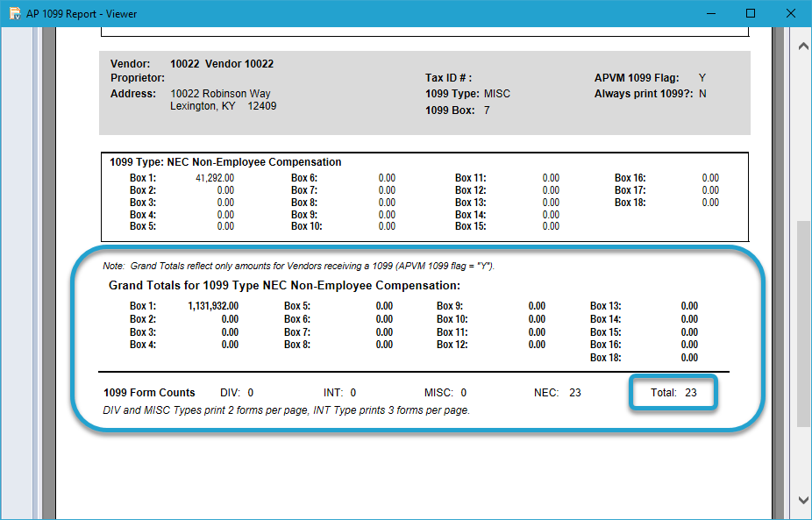Click the window title "AP 1099 Report - Viewer"
This screenshot has height=520, width=812.
tap(82, 14)
